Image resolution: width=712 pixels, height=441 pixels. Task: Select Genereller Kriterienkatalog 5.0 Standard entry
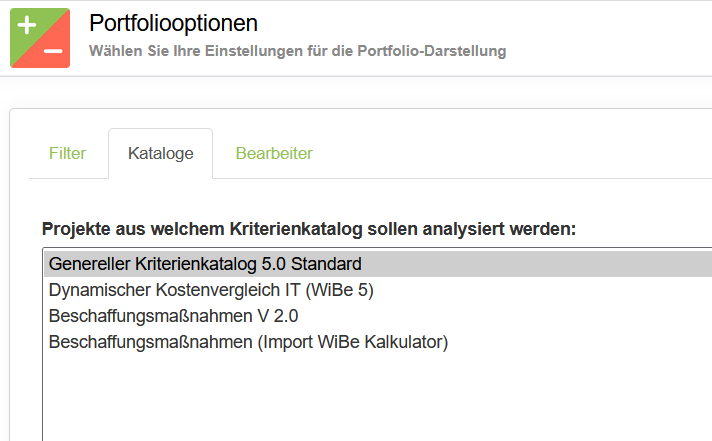click(205, 264)
